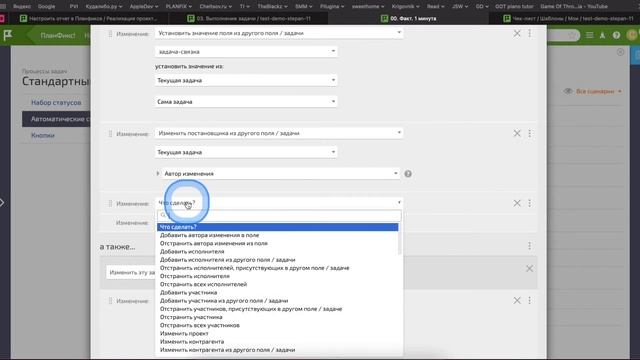Click the circular close icon below the header
Viewport: 640px width, 360px height.
coord(620,52)
